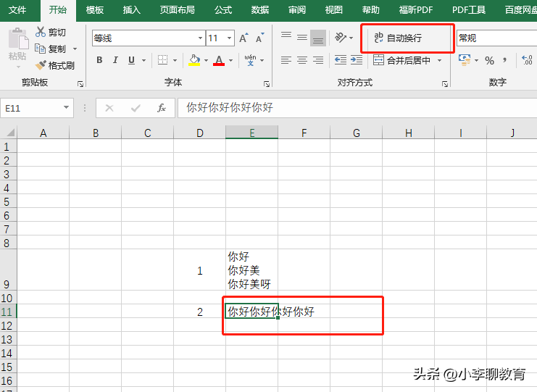The width and height of the screenshot is (537, 392).
Task: Open the 福昕PDF tab
Action: pos(416,10)
